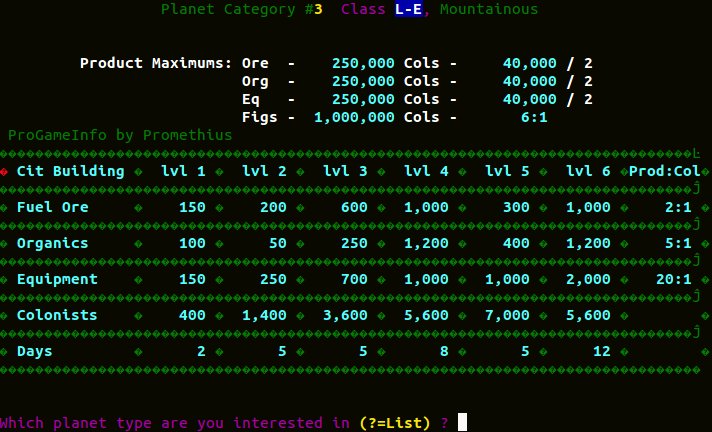Viewport: 712px width, 432px height.
Task: Click the red diamond marker beside Cit Building
Action: 4,172
